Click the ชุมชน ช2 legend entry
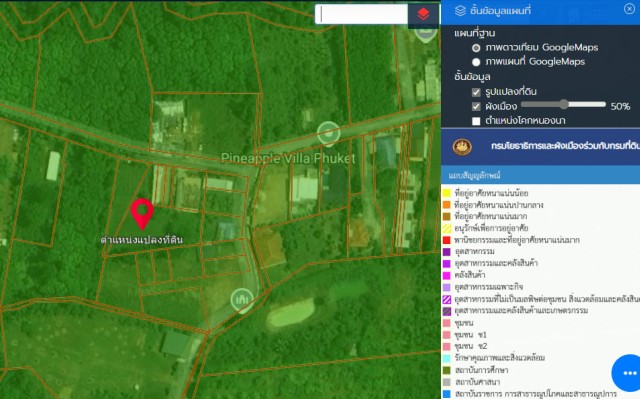 coord(471,346)
